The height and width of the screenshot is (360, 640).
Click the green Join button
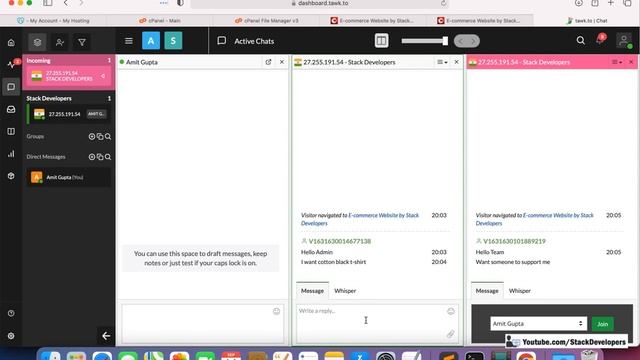coord(602,324)
